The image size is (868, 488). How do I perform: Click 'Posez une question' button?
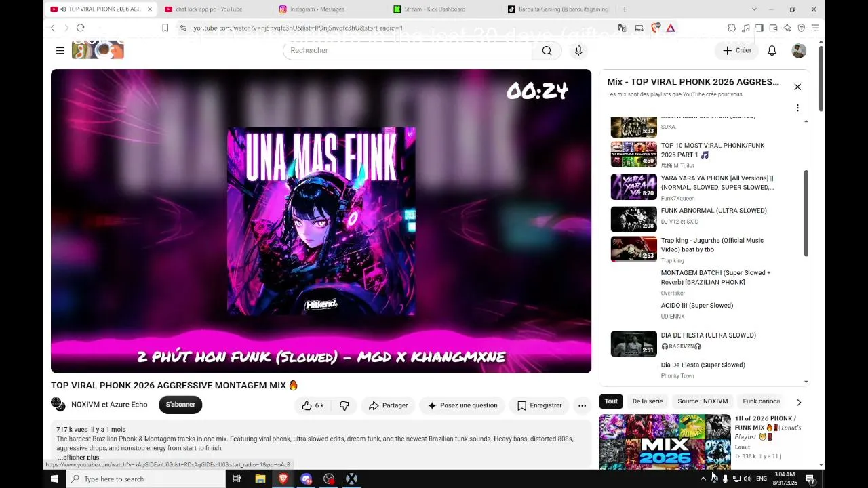[462, 405]
